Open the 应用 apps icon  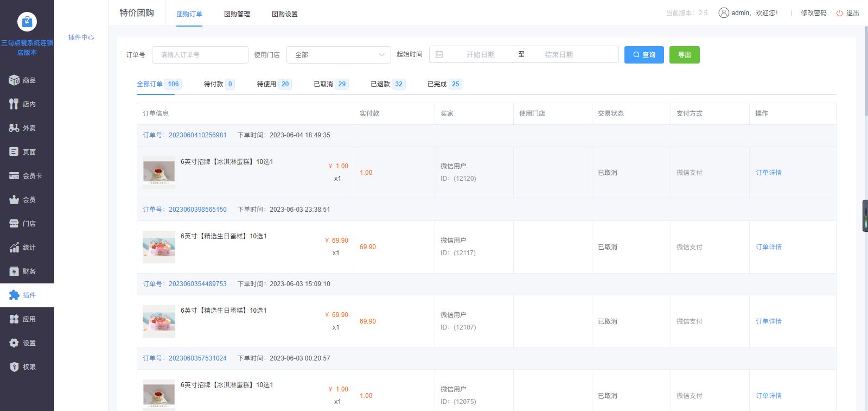pyautogui.click(x=14, y=319)
